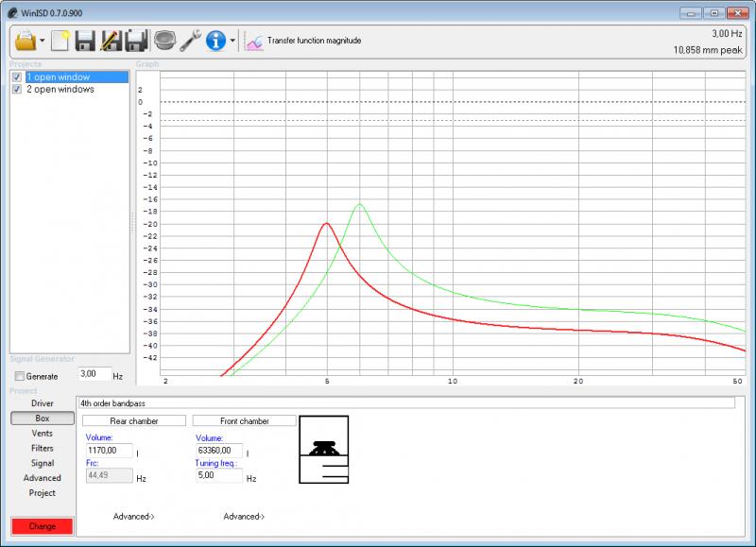The width and height of the screenshot is (756, 547).
Task: Click the open project folder icon
Action: click(25, 41)
